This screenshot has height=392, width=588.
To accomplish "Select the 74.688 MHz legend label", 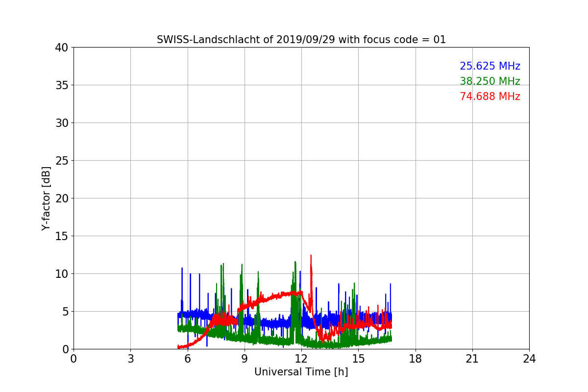I will pos(490,97).
